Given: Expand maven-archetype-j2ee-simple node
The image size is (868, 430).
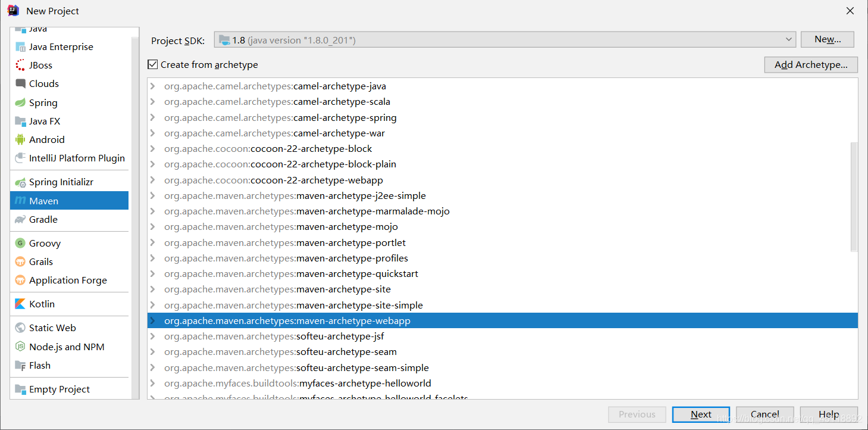Looking at the screenshot, I should point(153,196).
